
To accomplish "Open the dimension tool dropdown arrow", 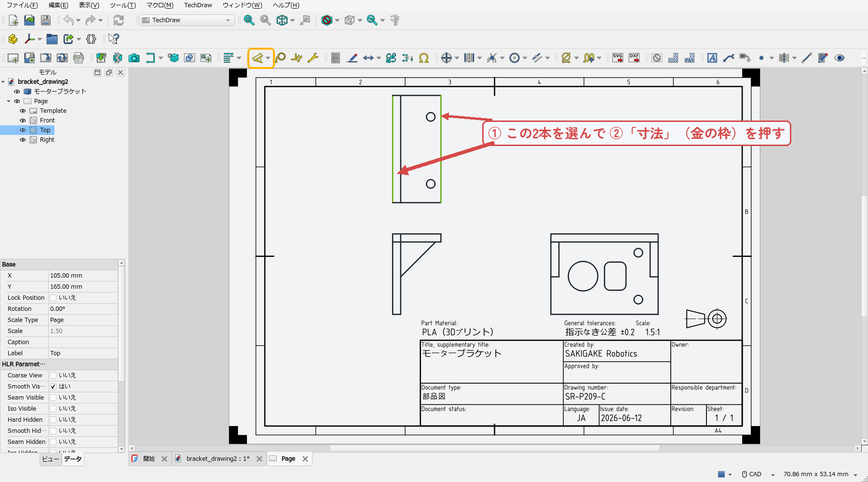I will tap(268, 58).
